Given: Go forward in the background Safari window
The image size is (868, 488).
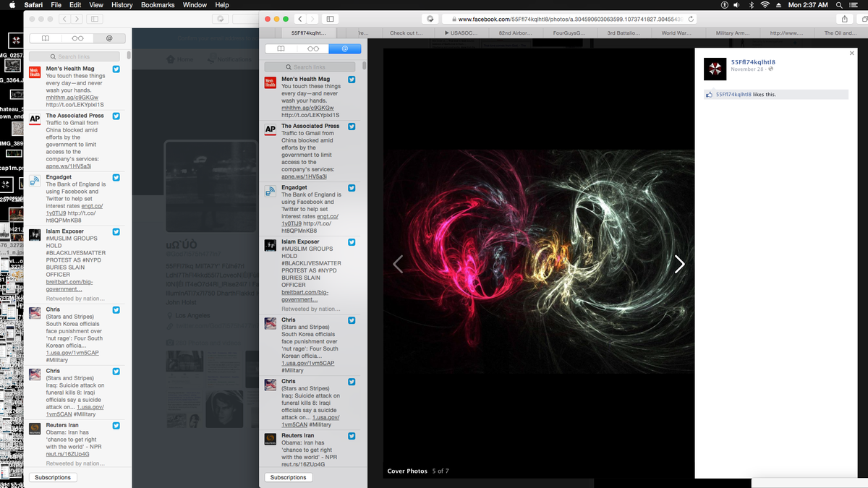Looking at the screenshot, I should [76, 19].
